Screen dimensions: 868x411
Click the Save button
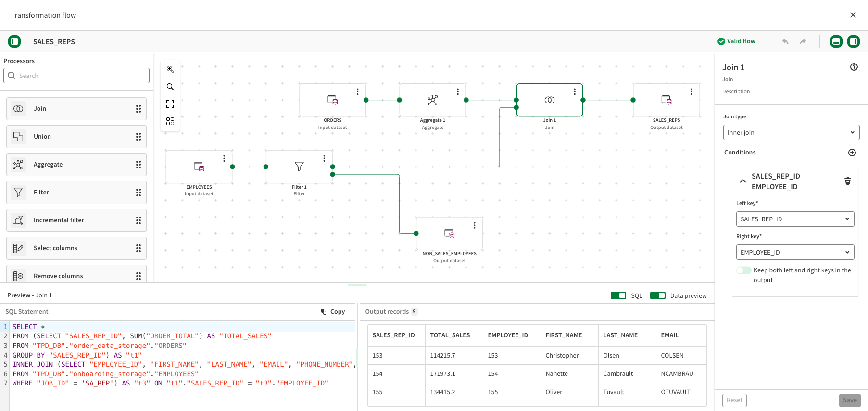click(x=850, y=400)
